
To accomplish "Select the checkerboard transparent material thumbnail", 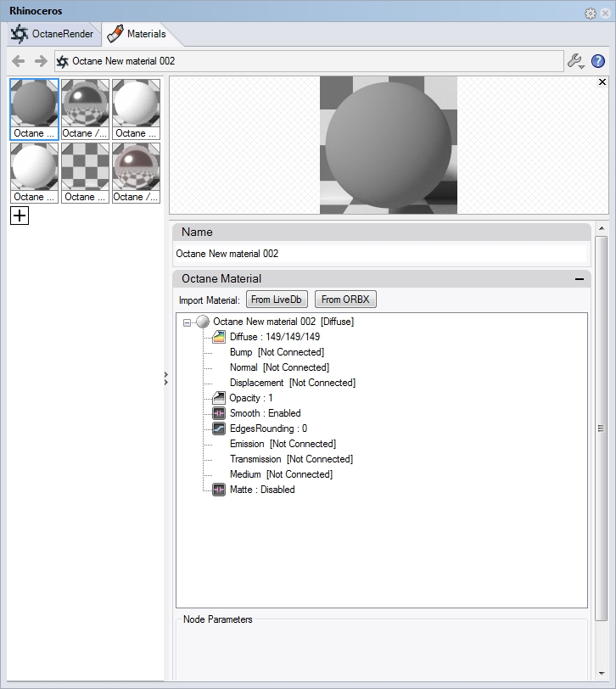I will click(x=85, y=173).
